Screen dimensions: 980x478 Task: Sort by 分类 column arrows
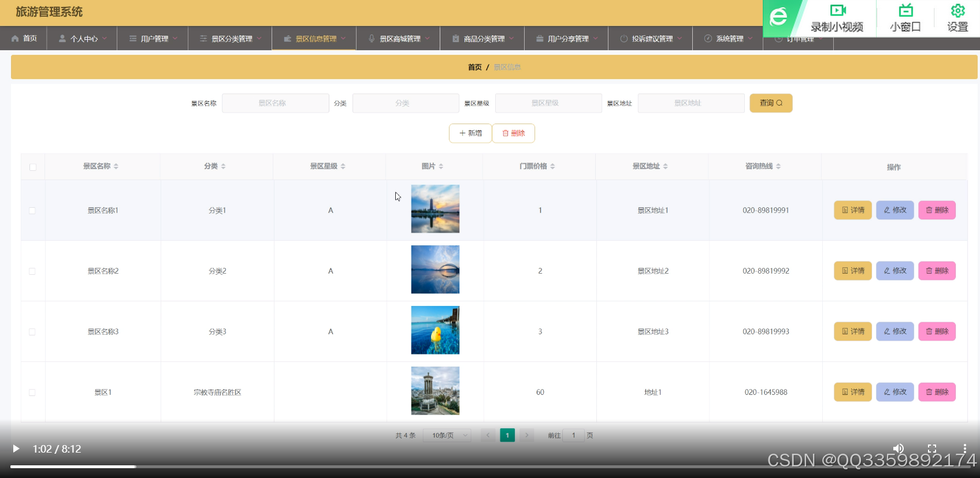(x=224, y=166)
